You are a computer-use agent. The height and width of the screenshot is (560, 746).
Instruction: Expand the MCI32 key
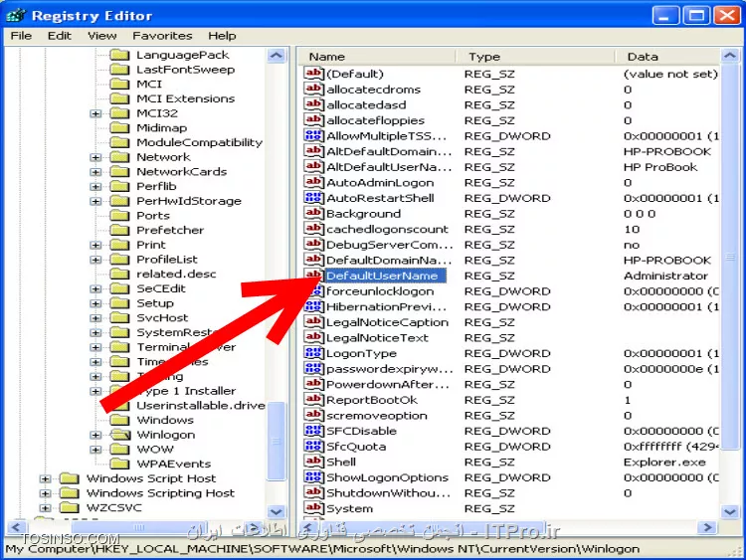95,113
